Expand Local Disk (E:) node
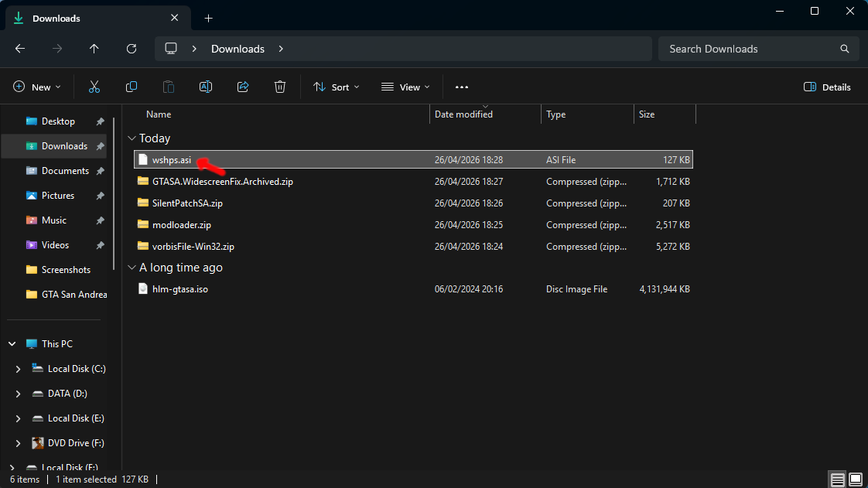Screen dimensions: 868x488 point(19,418)
